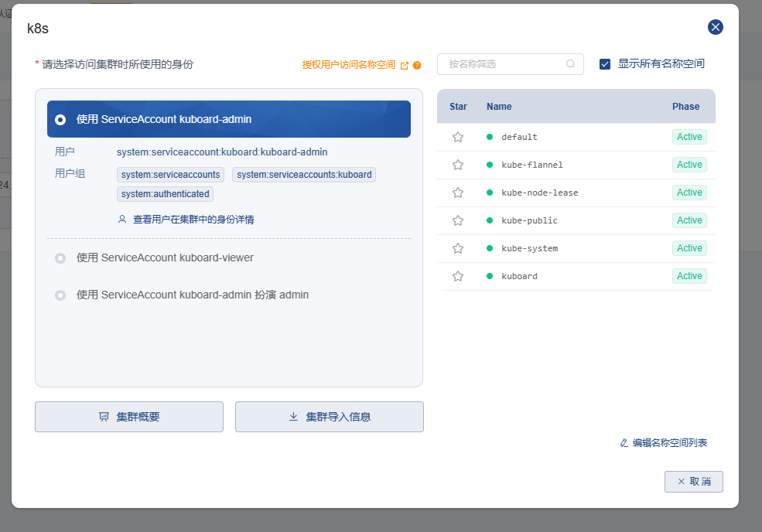Image resolution: width=762 pixels, height=532 pixels.
Task: Click the system:authenticated group tag
Action: coord(166,194)
